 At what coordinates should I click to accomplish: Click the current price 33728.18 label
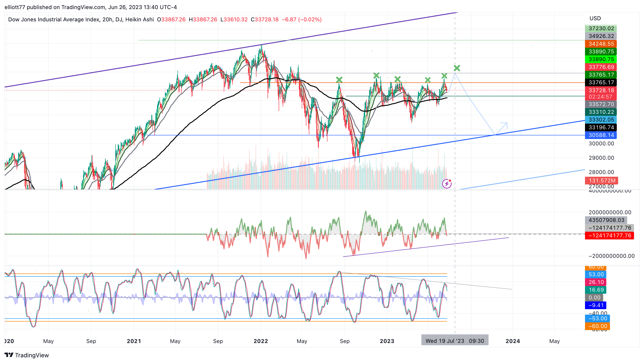tap(601, 90)
